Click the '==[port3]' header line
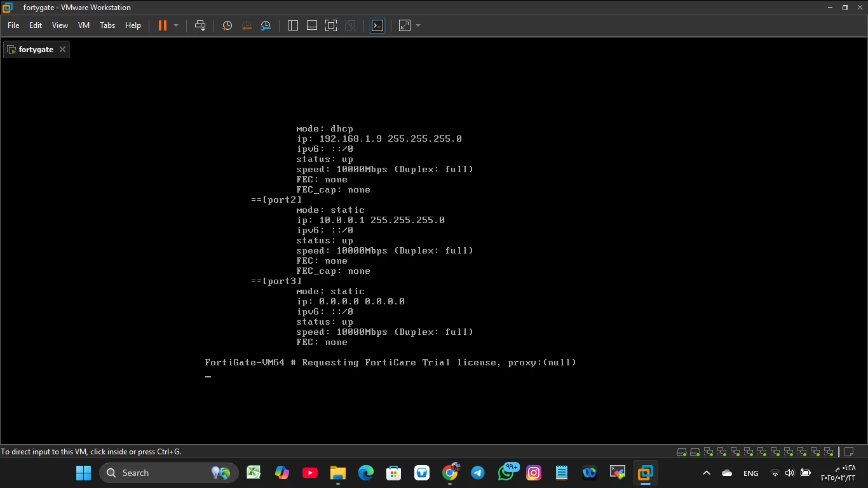This screenshot has height=488, width=868. [276, 281]
